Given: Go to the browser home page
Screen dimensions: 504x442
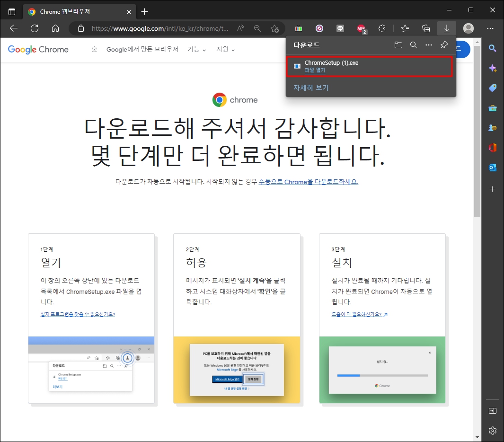Looking at the screenshot, I should (x=55, y=28).
